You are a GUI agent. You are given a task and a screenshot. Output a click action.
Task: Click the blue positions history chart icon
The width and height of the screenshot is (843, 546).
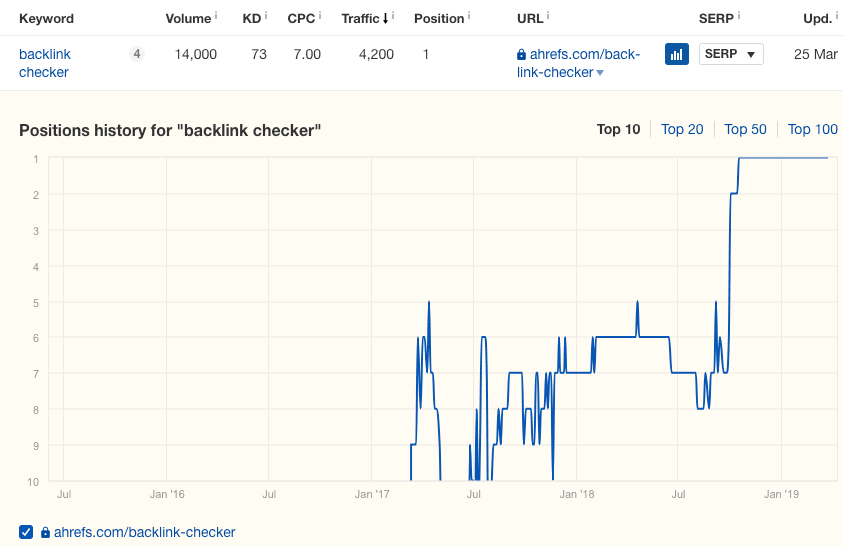pos(676,55)
